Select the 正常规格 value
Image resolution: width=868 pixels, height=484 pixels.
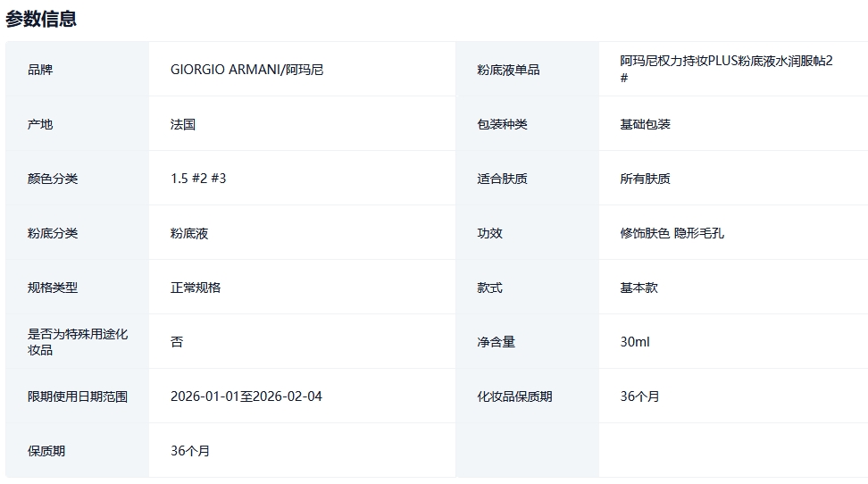click(196, 288)
